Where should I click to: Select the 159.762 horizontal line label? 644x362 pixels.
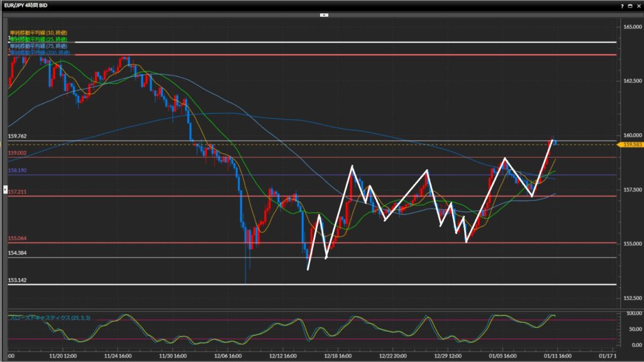click(x=17, y=136)
